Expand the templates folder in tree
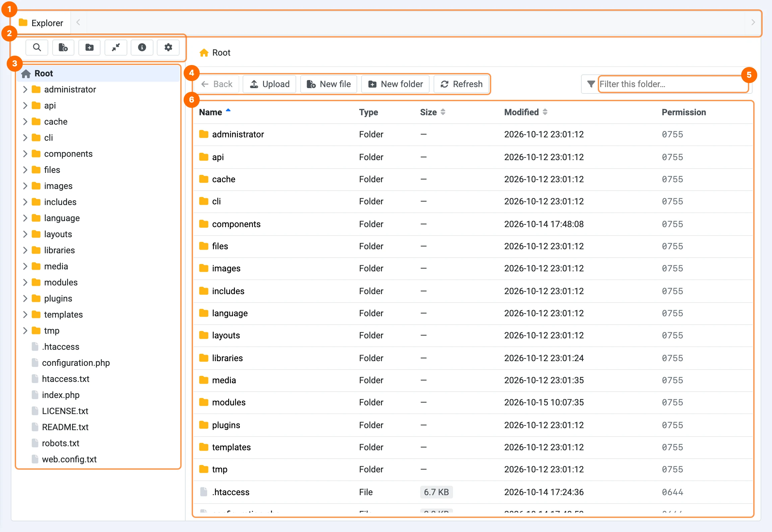772x532 pixels. pyautogui.click(x=25, y=315)
